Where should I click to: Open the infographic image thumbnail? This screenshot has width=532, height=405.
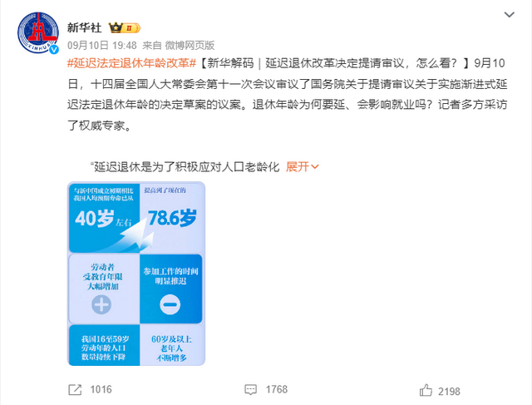136,274
